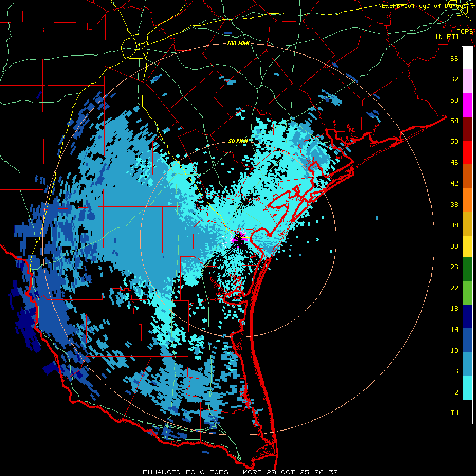Click the magenta legend swatch
This screenshot has width=476, height=476.
tap(467, 105)
